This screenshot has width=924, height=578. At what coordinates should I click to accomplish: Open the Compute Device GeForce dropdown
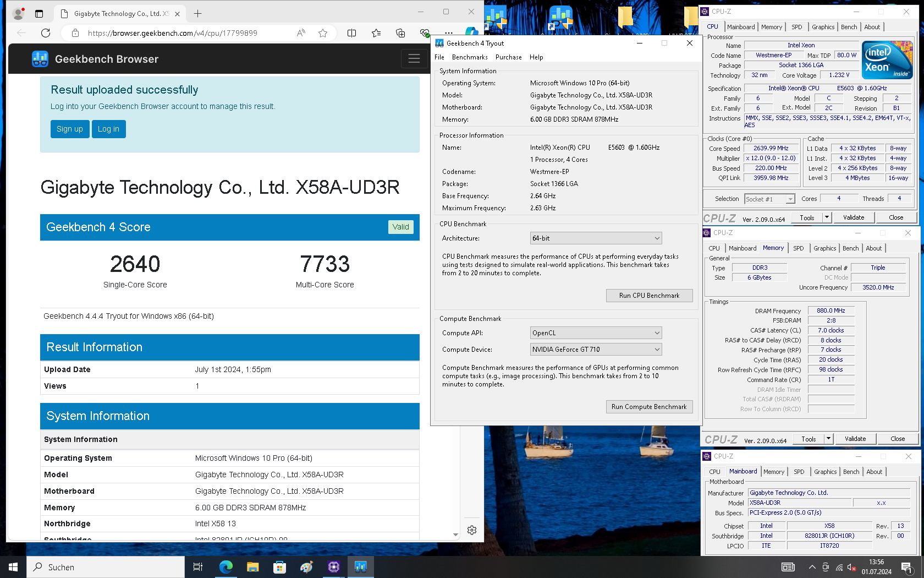tap(596, 350)
